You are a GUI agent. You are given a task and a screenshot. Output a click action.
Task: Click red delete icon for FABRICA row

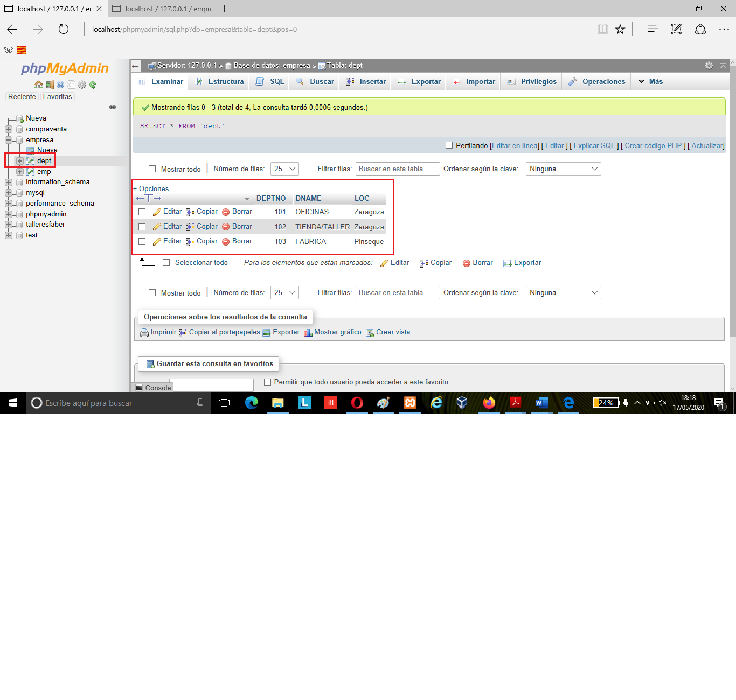point(226,242)
